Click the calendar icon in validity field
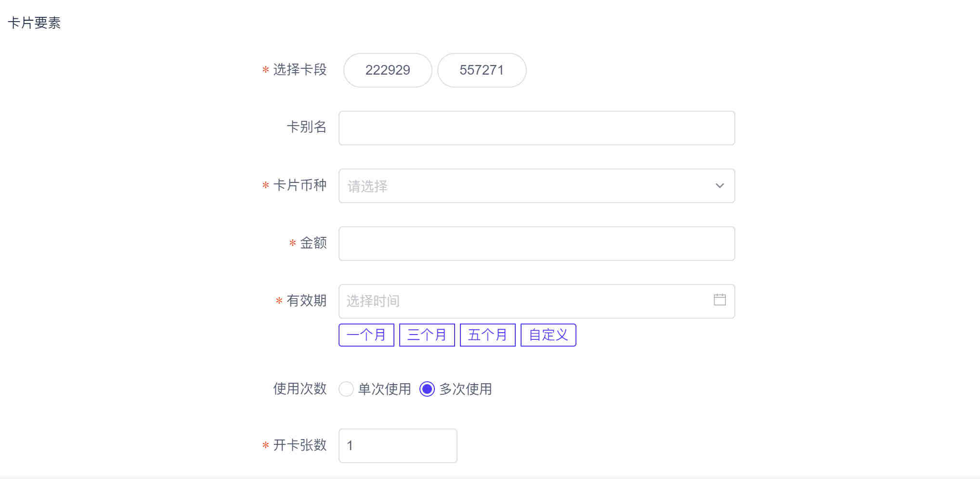The image size is (980, 479). pos(719,300)
